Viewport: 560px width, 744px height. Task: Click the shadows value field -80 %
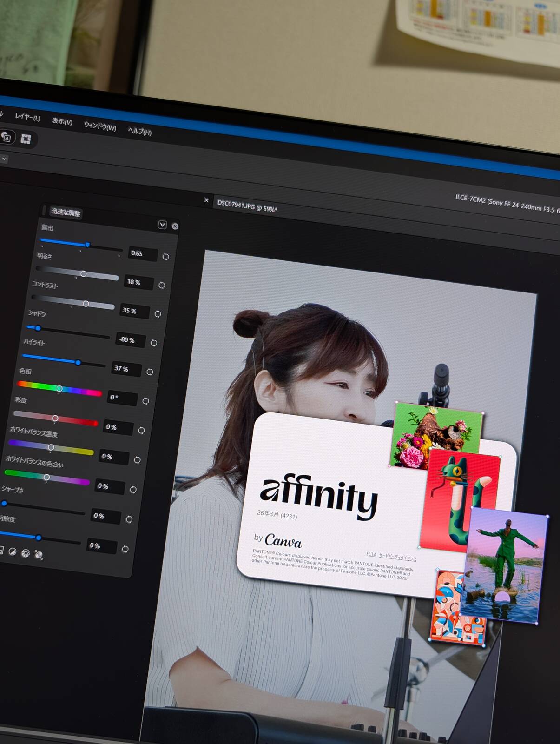pyautogui.click(x=130, y=340)
